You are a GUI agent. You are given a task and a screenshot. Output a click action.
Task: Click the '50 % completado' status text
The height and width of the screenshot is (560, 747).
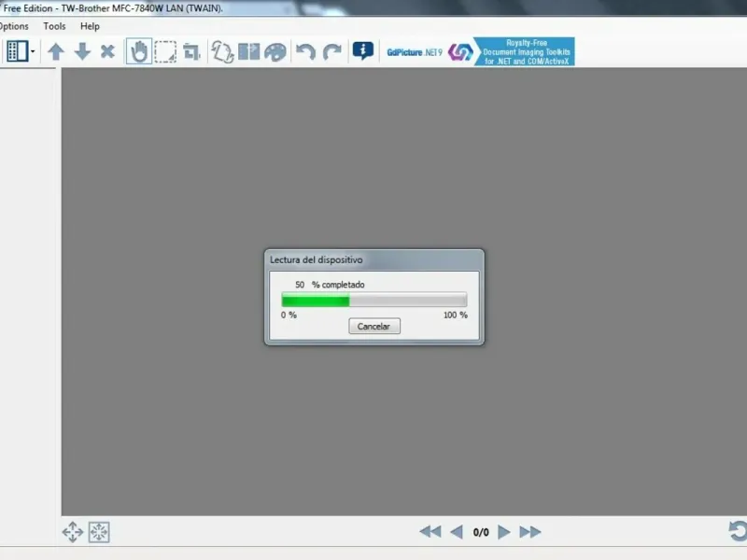point(330,285)
